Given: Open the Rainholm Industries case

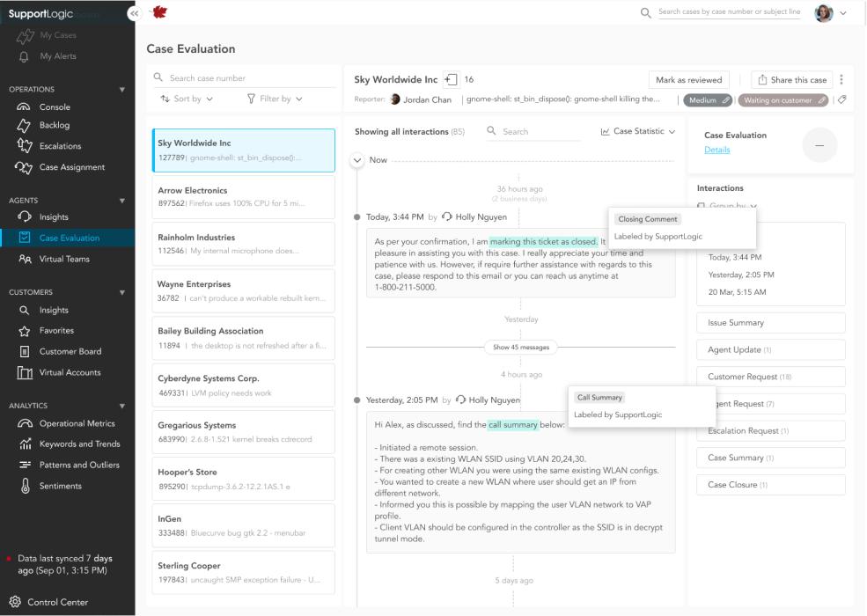Looking at the screenshot, I should coord(243,244).
